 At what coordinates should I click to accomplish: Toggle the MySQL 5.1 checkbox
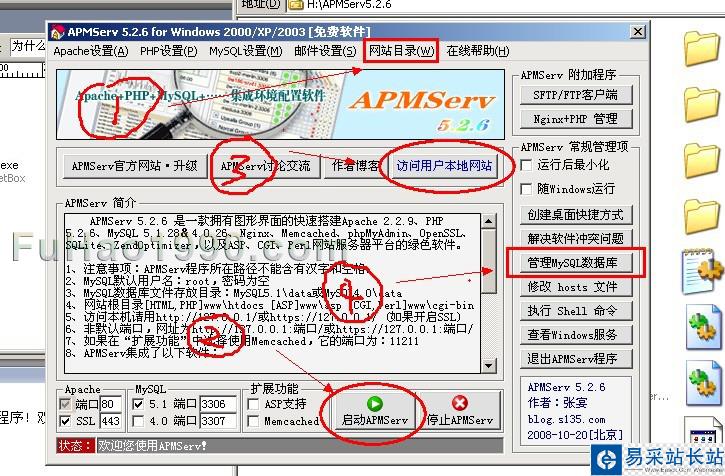click(138, 404)
